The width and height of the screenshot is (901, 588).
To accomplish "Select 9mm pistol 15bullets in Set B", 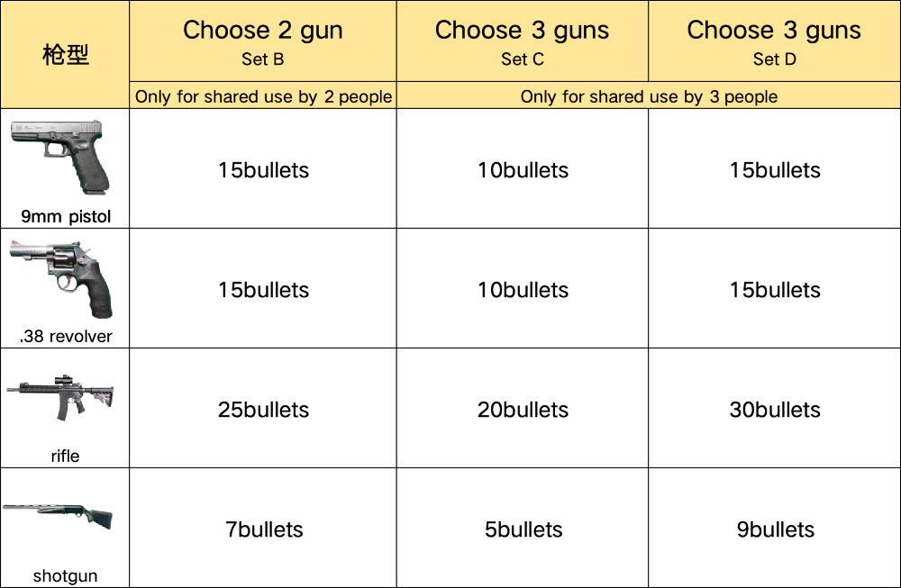I will 263,170.
